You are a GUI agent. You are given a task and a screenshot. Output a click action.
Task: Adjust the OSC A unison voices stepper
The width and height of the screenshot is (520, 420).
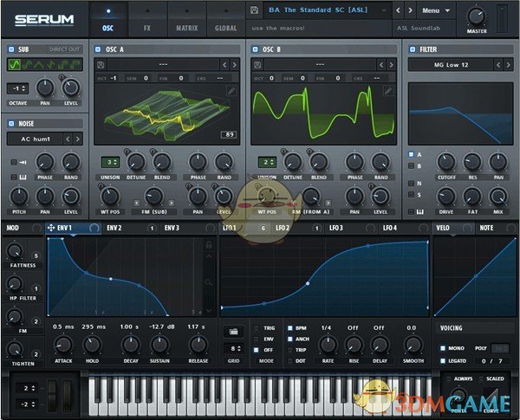pyautogui.click(x=110, y=162)
